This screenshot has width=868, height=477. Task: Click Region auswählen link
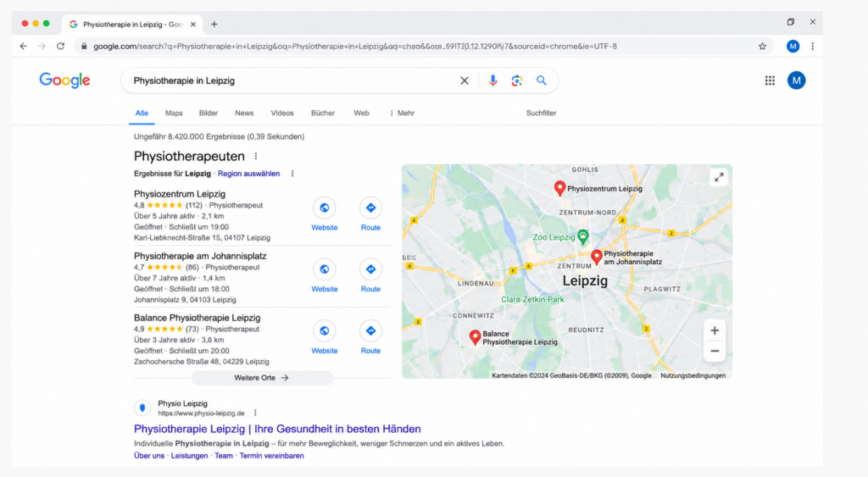(x=248, y=174)
